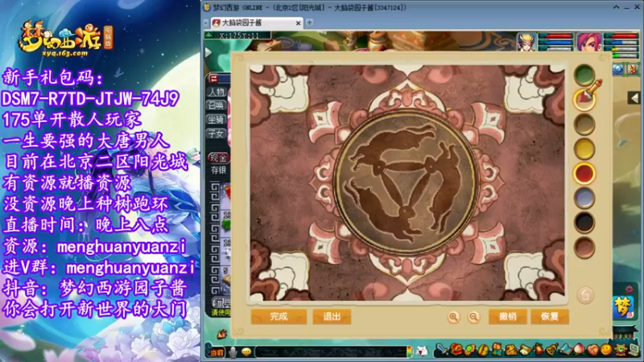Click the sword attack icon
Screen dimensions: 644x362
tap(442, 350)
